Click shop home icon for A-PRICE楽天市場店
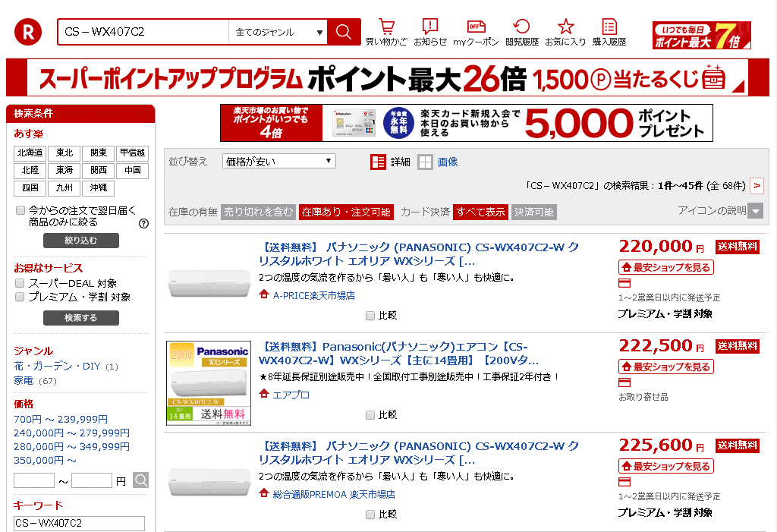 click(264, 294)
